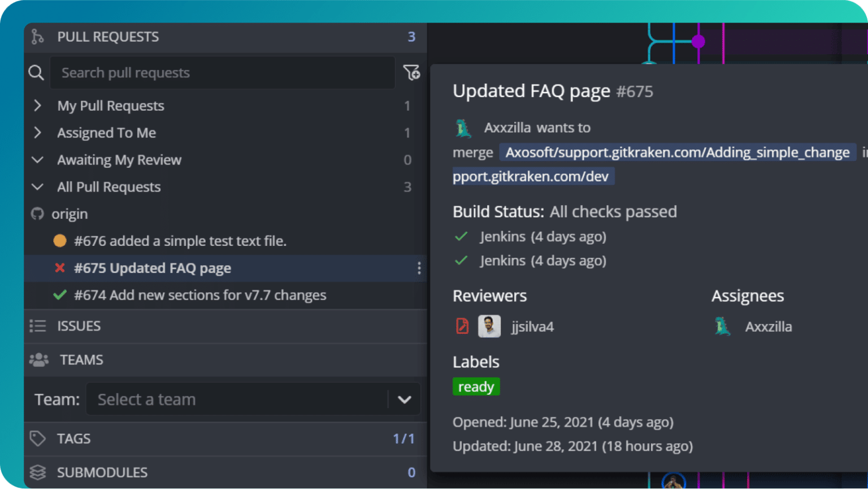Collapse Awaiting My Review section
868x489 pixels.
[38, 160]
